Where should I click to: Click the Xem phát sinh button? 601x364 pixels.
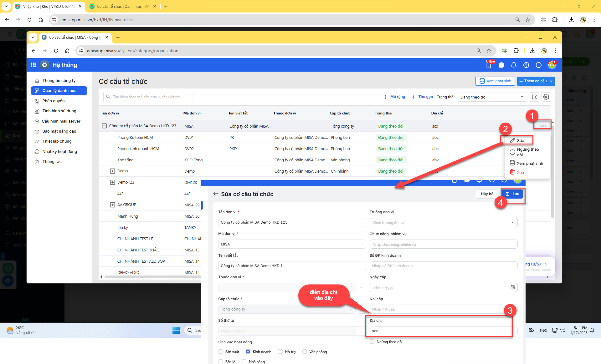495,81
